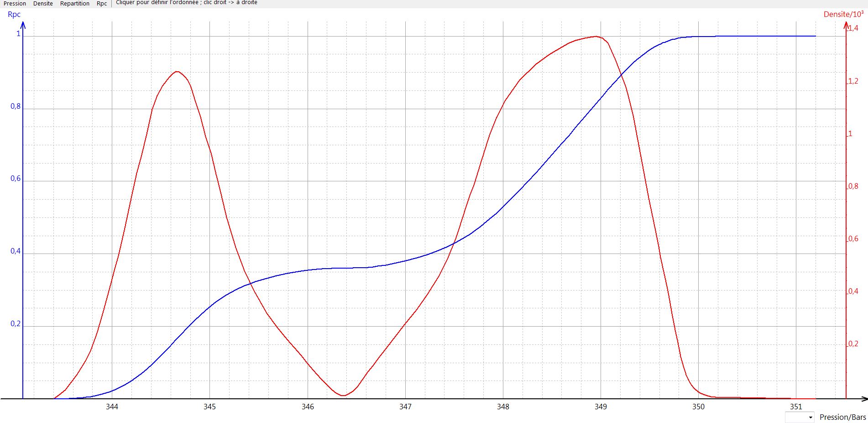Click where the curves cross near 347.5
This screenshot has width=868, height=423.
point(454,244)
